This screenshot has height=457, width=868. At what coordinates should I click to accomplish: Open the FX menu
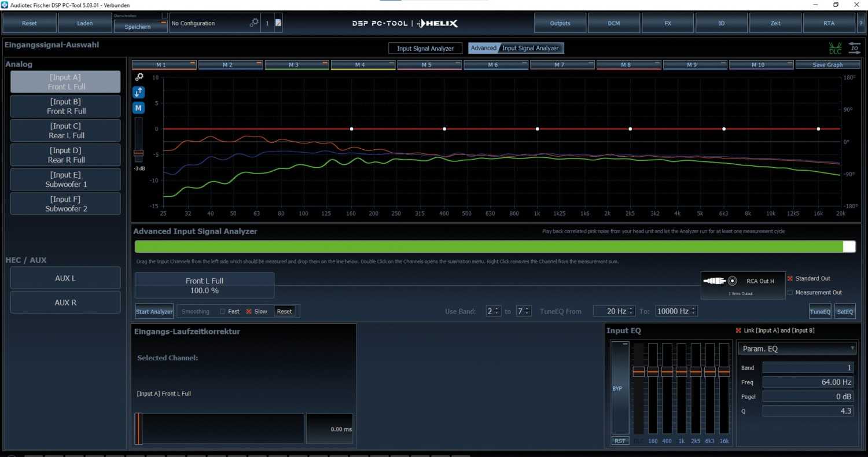[x=668, y=23]
